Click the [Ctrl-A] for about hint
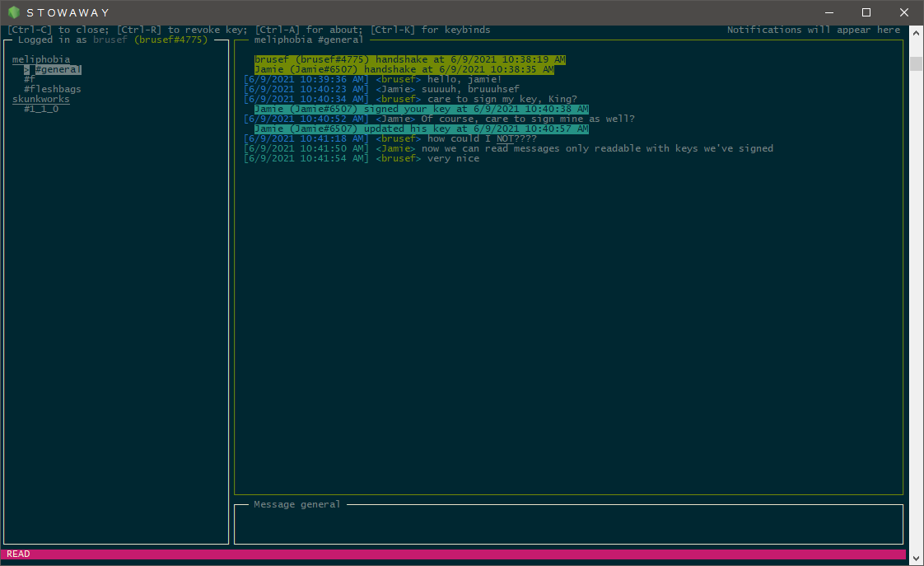The height and width of the screenshot is (566, 924). point(309,30)
